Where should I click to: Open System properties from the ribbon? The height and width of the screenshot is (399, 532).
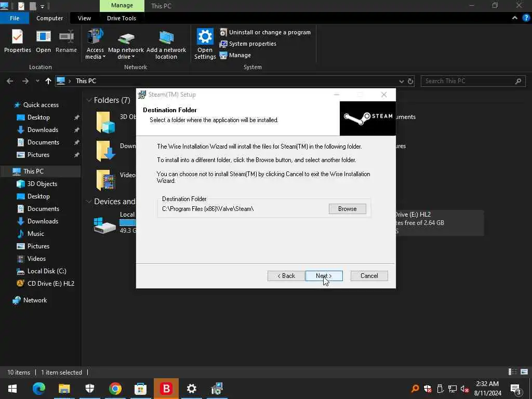pos(248,44)
